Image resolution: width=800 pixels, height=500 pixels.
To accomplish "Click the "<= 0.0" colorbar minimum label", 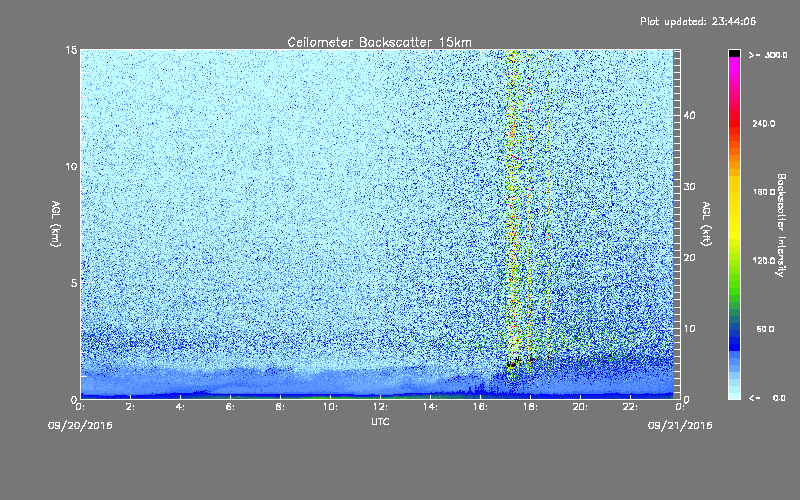I will pos(767,398).
